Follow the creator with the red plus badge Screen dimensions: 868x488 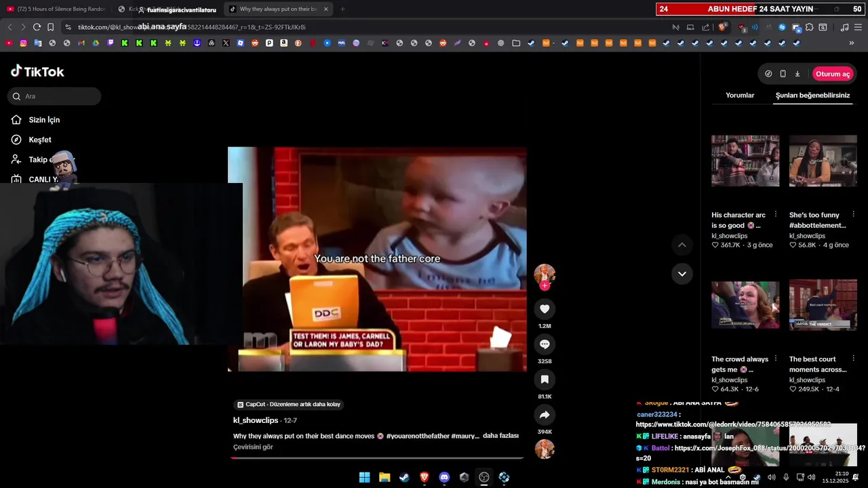[545, 286]
